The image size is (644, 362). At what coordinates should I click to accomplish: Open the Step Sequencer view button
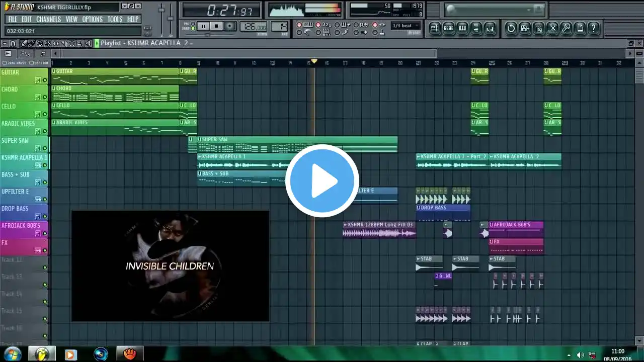click(448, 28)
